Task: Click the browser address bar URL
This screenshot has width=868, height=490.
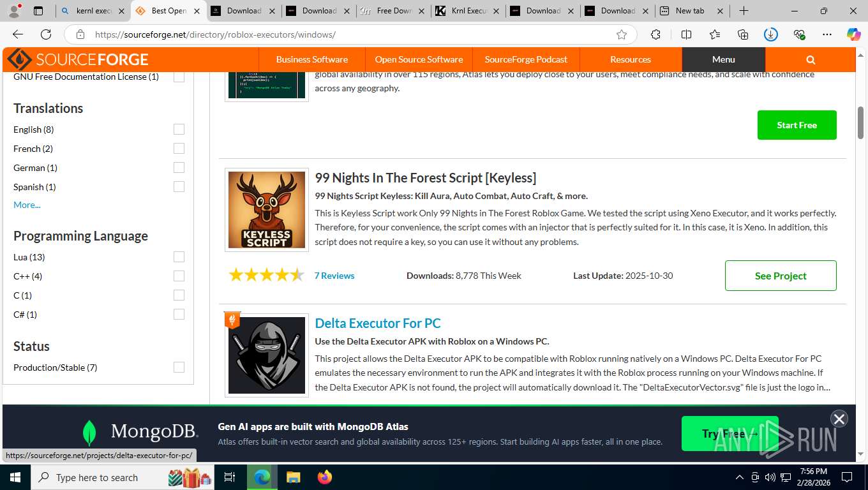Action: click(215, 34)
